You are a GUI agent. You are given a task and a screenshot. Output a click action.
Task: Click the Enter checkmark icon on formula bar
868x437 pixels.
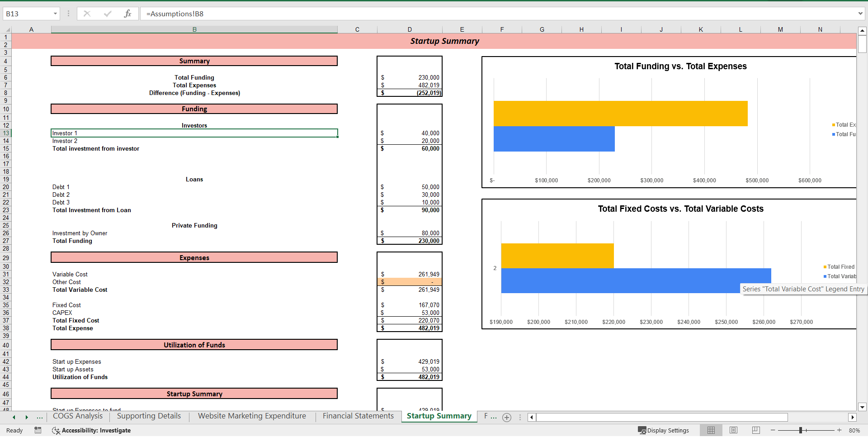click(x=108, y=13)
